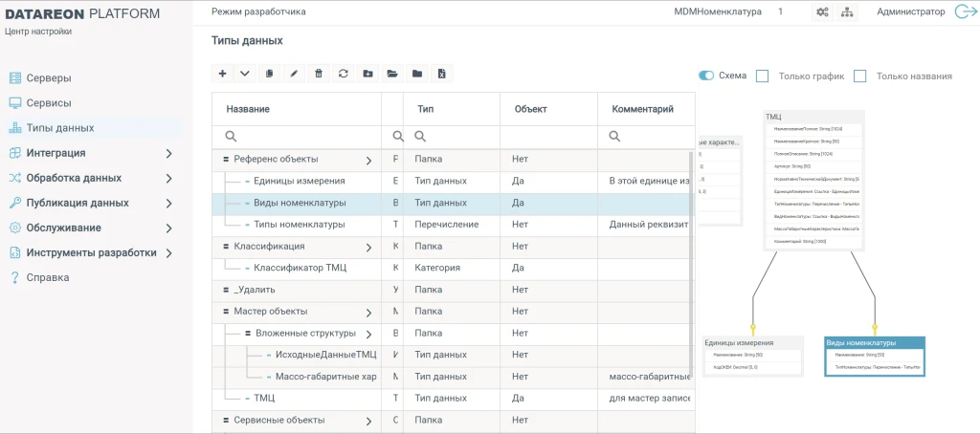Click the copy icon in toolbar
Viewport: 980px width, 434px height.
coord(270,74)
